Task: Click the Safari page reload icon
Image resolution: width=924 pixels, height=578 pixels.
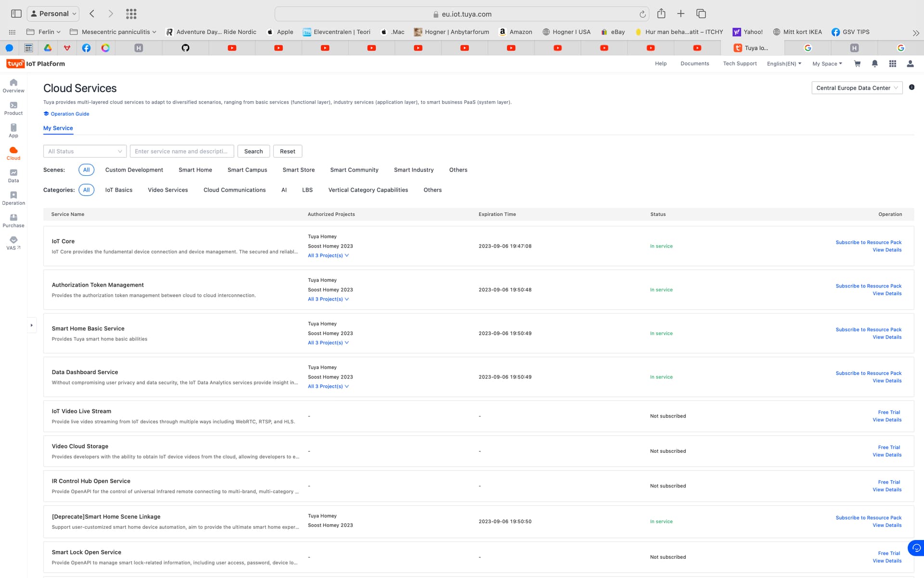Action: (642, 14)
